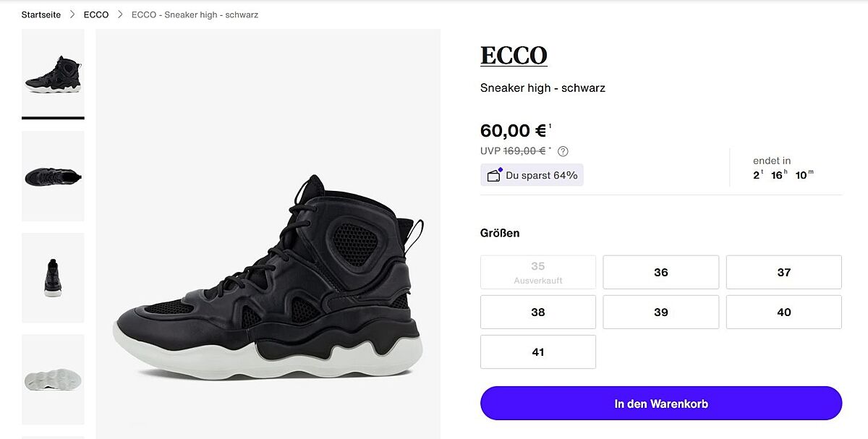Open ECCO breadcrumb link
868x439 pixels.
coord(96,14)
